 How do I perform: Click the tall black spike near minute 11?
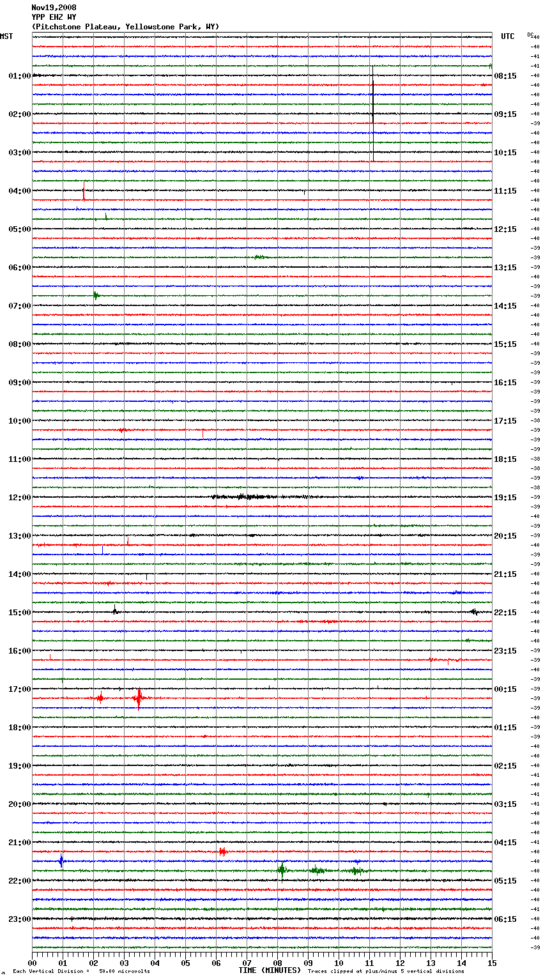click(373, 114)
